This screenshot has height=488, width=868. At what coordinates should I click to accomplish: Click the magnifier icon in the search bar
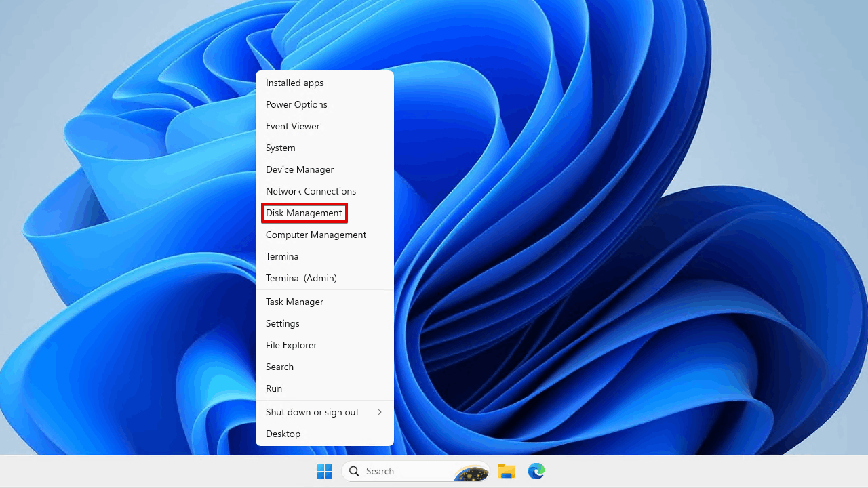tap(354, 471)
